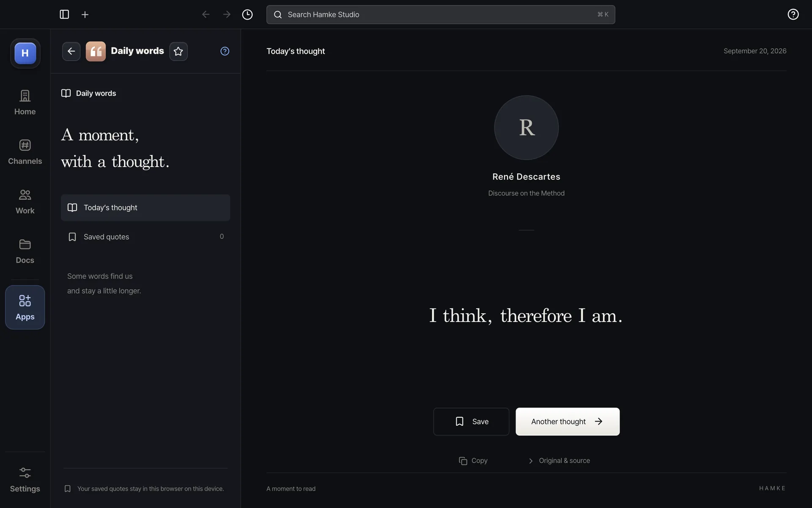Open help icon in top right corner
The image size is (812, 508).
pyautogui.click(x=793, y=14)
